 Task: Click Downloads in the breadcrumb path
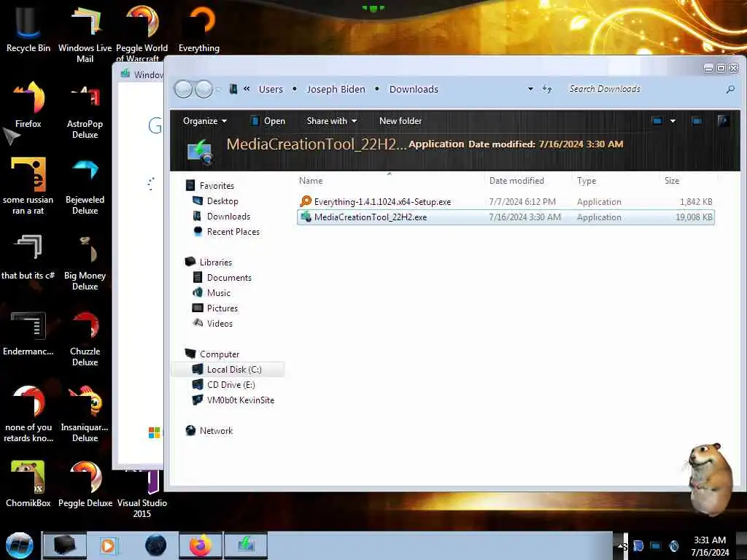click(x=414, y=89)
